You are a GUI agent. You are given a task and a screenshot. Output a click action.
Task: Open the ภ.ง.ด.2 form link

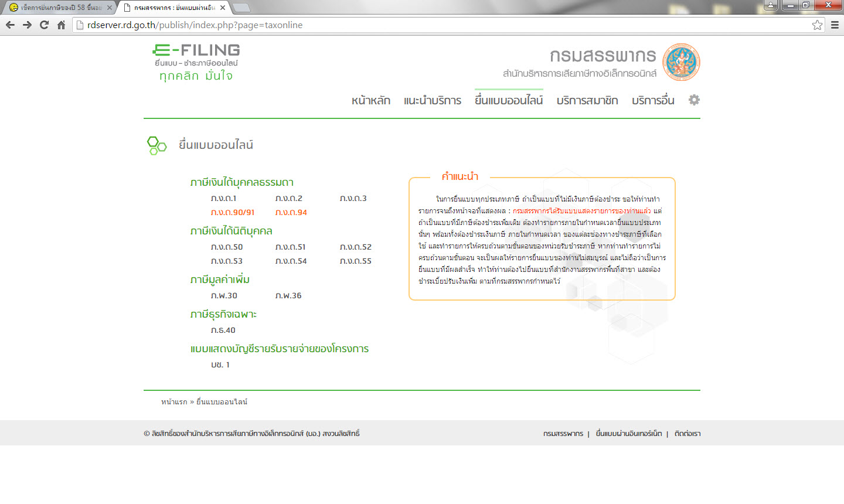click(289, 198)
